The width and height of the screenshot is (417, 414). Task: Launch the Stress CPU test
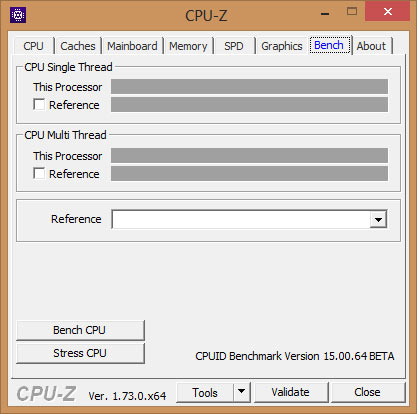(80, 353)
